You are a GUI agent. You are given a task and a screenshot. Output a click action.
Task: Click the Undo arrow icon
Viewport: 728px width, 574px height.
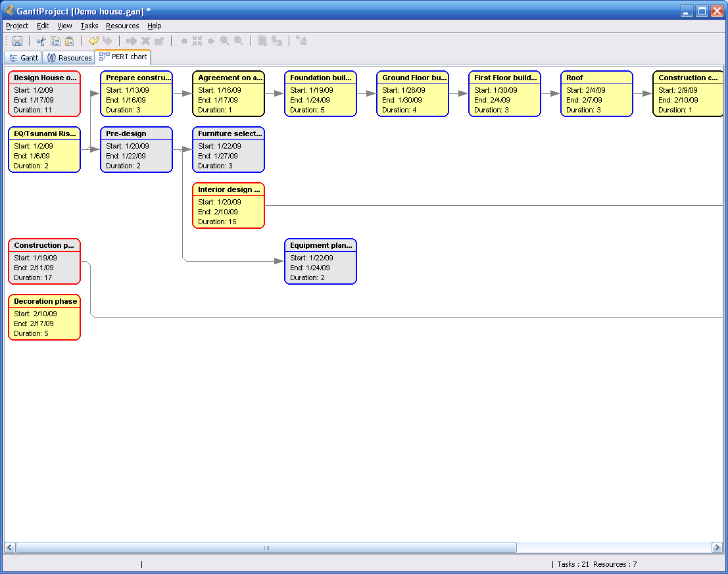[x=93, y=41]
